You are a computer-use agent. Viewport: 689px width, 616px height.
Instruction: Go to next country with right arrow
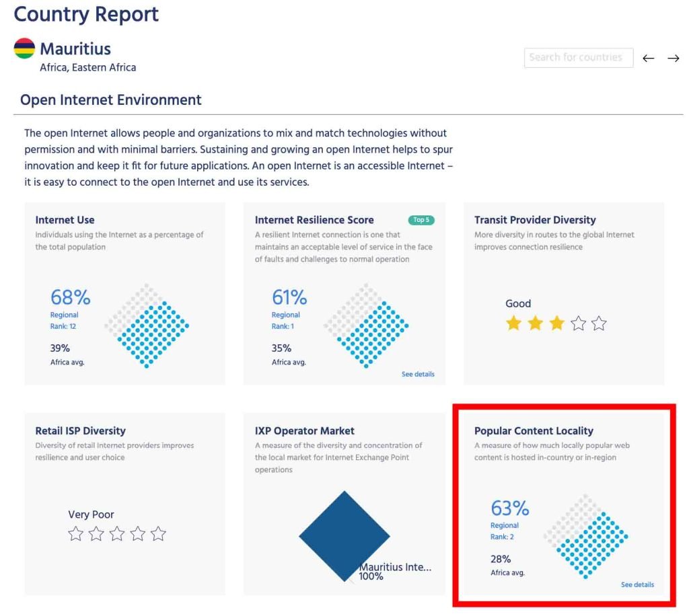click(x=673, y=59)
